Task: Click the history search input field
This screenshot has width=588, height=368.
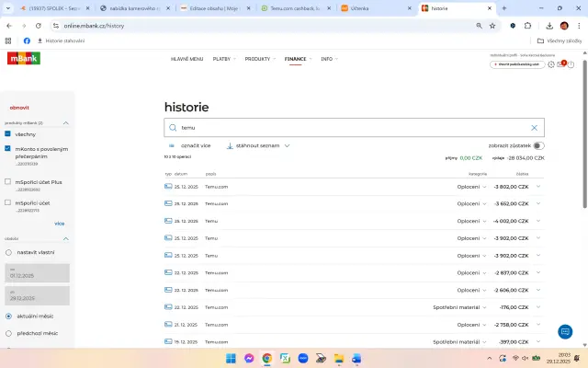Action: [349, 128]
